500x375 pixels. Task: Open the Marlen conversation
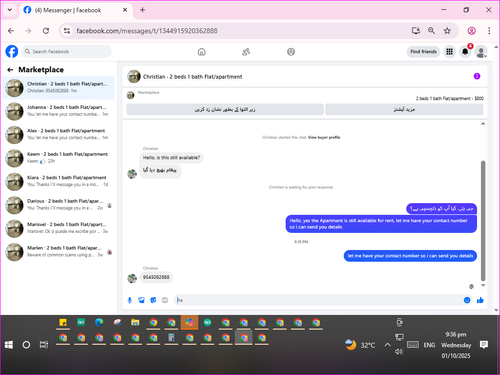[x=59, y=252]
